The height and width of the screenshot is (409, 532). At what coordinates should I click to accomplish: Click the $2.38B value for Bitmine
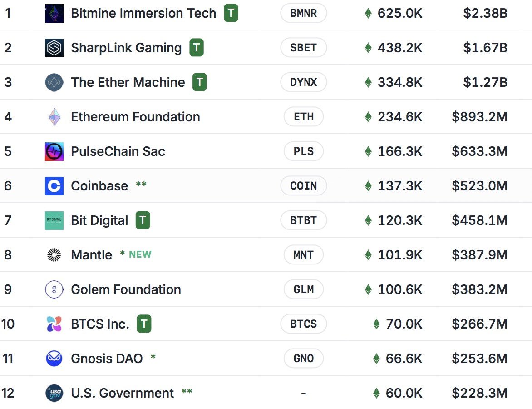point(485,13)
